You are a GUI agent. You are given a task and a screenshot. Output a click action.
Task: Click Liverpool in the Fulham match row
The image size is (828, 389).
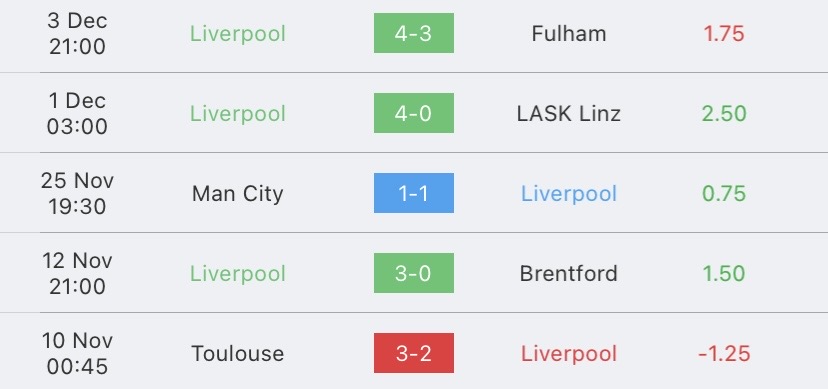pos(238,34)
